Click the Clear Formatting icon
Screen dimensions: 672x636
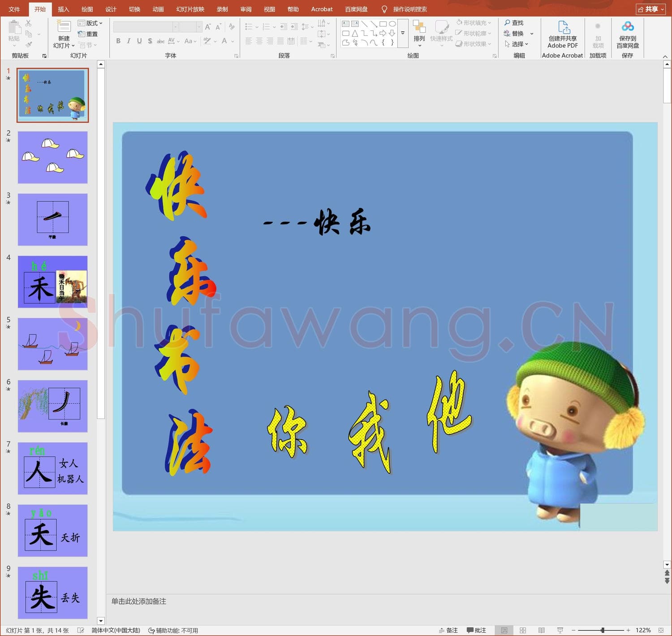coord(232,27)
